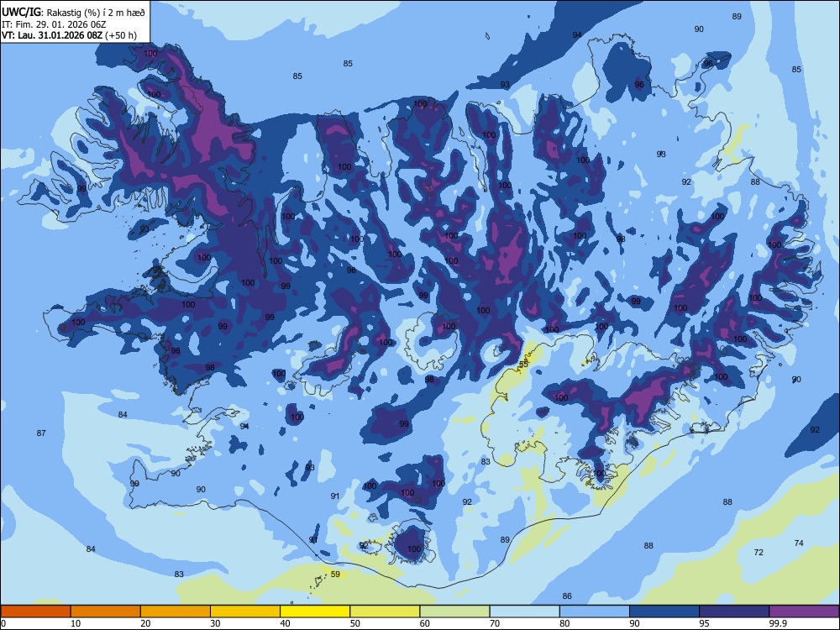
Task: Click the legend label '80'
Action: click(x=564, y=623)
